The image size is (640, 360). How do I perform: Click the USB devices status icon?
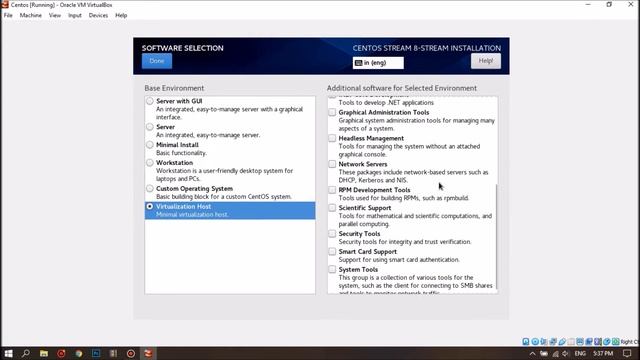562,342
